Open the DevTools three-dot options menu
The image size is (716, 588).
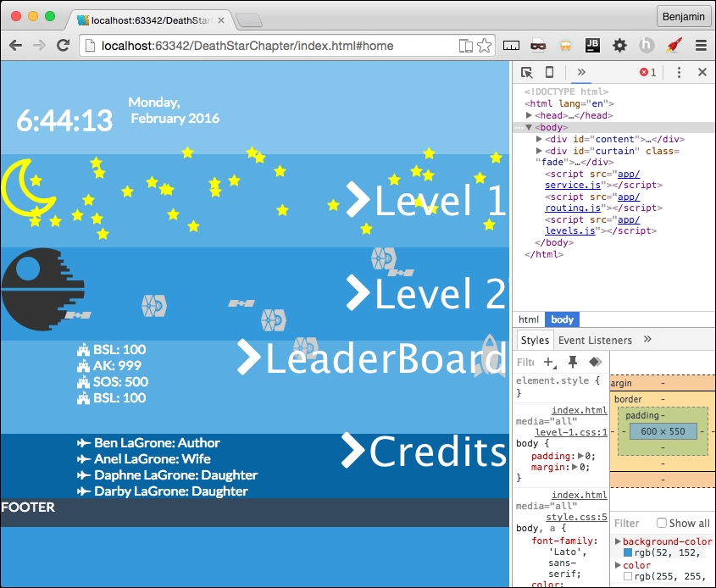tap(679, 73)
